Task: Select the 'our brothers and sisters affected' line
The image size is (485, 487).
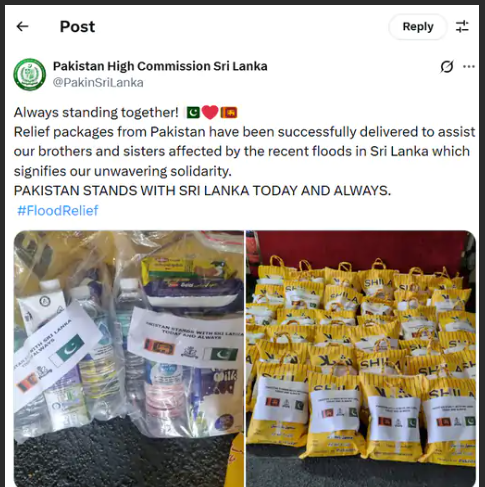Action: pos(242,151)
